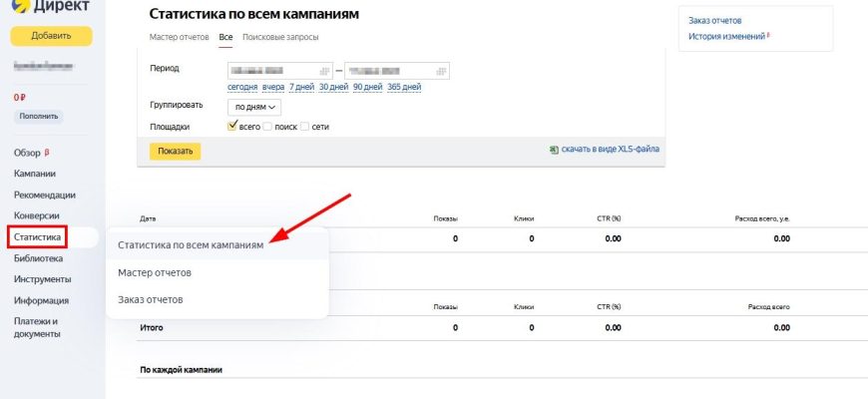
Task: Choose 'Заказ отчетов' in the flyout menu
Action: (151, 299)
